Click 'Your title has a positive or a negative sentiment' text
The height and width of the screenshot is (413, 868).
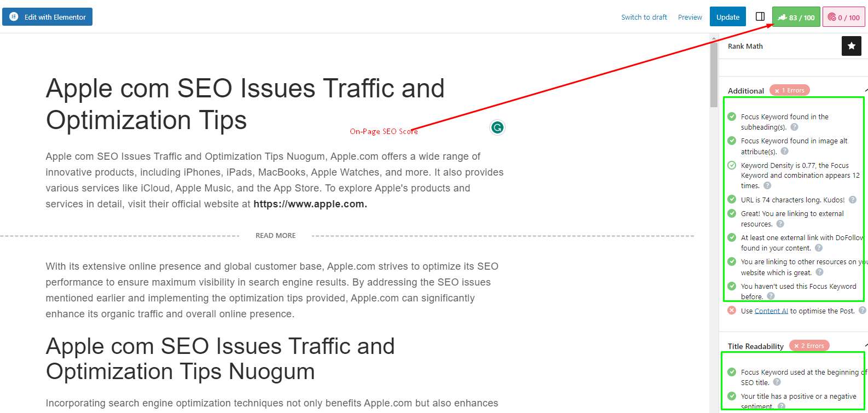click(798, 401)
